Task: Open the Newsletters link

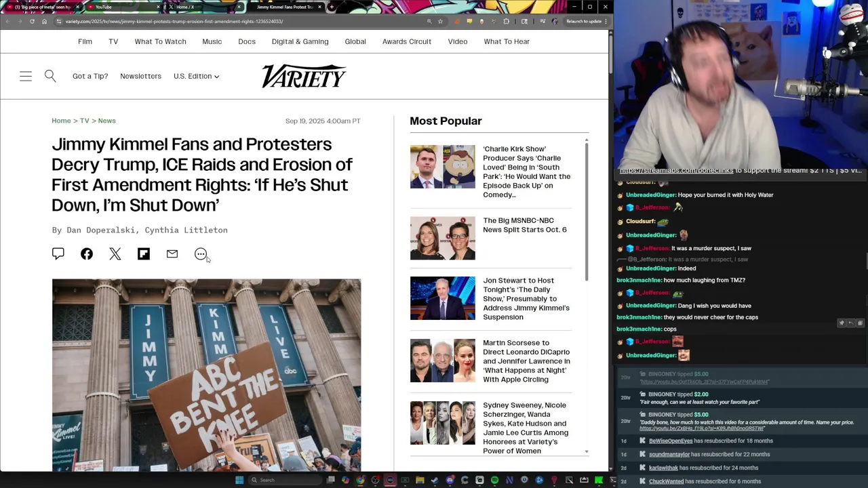Action: click(140, 76)
